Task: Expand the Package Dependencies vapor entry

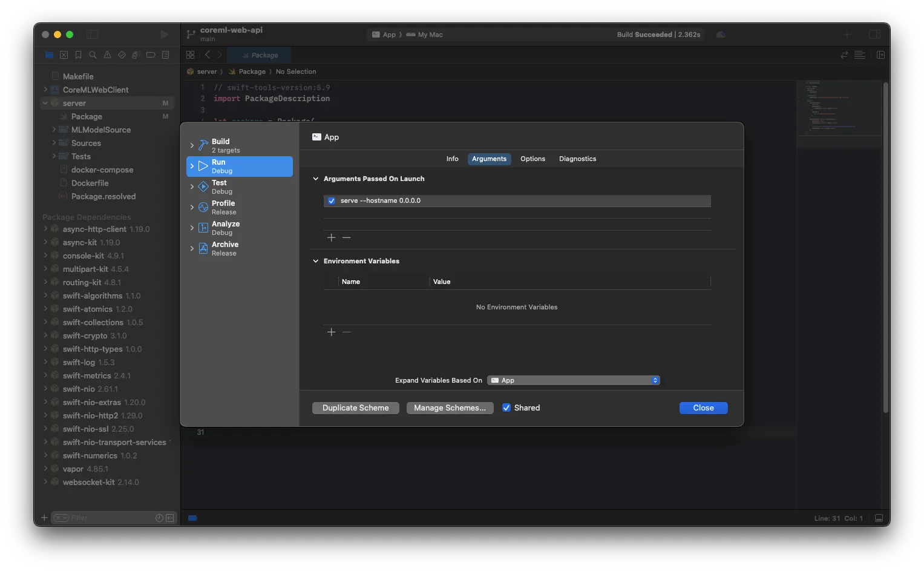Action: [x=46, y=469]
